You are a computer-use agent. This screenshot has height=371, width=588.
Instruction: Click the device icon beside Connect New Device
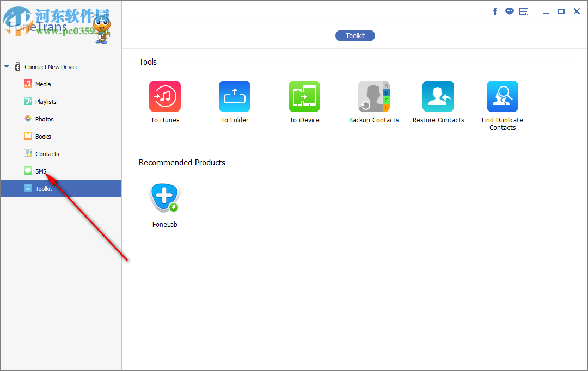(17, 66)
